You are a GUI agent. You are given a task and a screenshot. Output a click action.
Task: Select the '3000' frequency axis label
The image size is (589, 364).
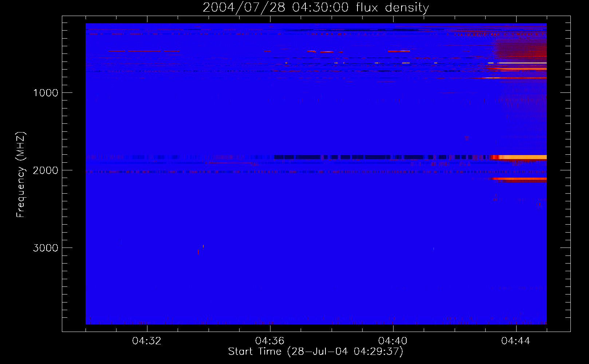(46, 248)
